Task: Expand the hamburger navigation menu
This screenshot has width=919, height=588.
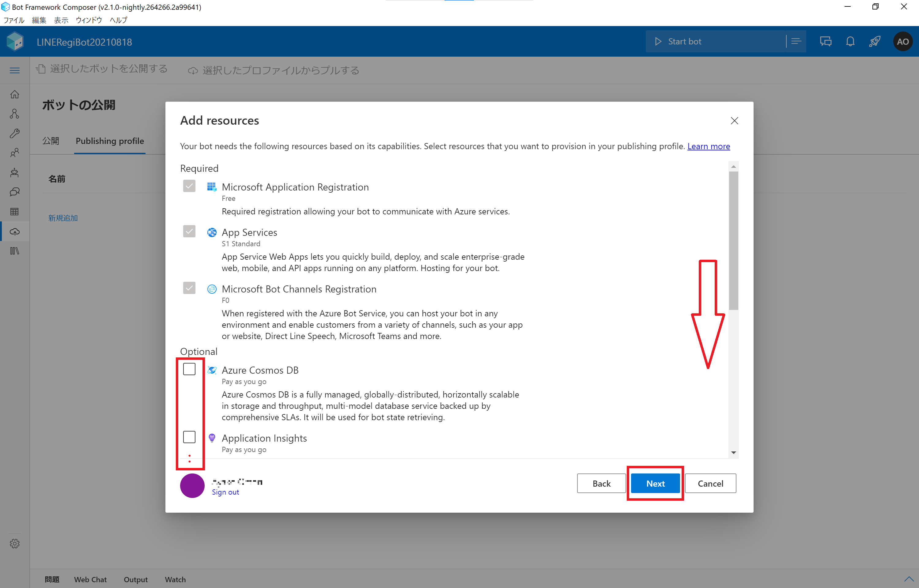Action: click(14, 70)
